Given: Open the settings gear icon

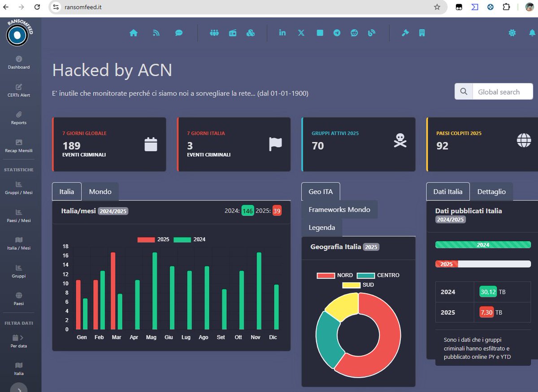Looking at the screenshot, I should [512, 33].
